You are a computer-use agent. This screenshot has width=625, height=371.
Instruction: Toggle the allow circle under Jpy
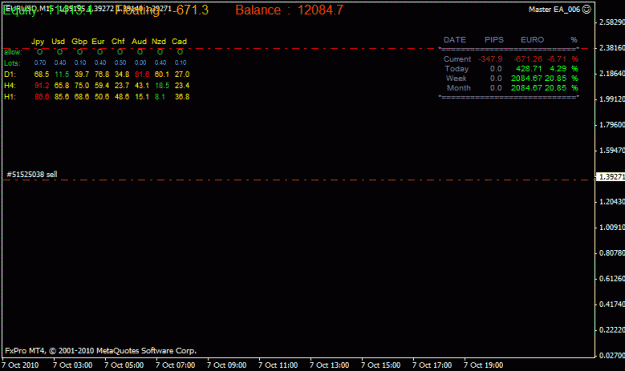[x=39, y=52]
